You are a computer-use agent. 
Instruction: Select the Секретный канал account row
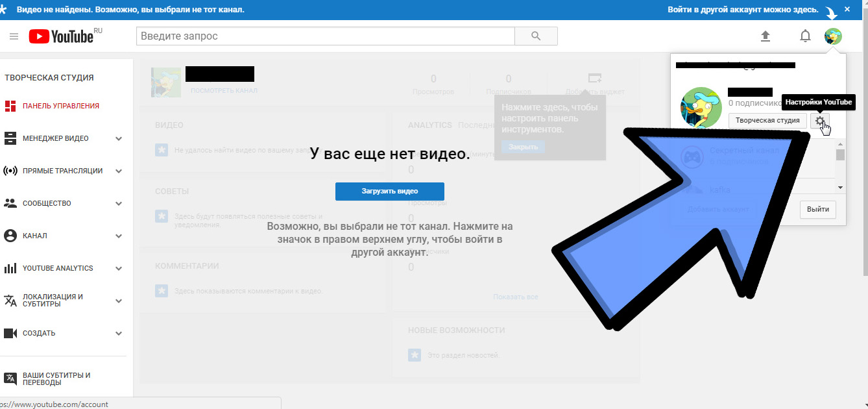pyautogui.click(x=753, y=156)
